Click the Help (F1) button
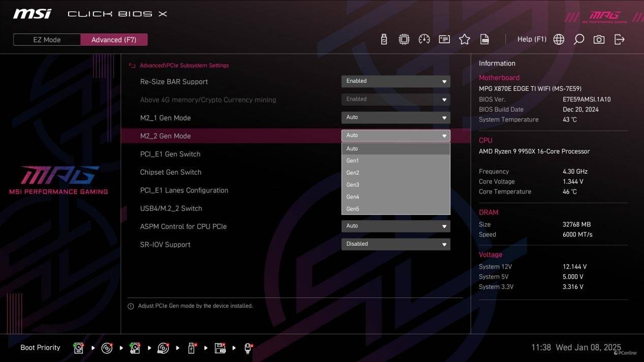The height and width of the screenshot is (362, 644). click(x=532, y=39)
